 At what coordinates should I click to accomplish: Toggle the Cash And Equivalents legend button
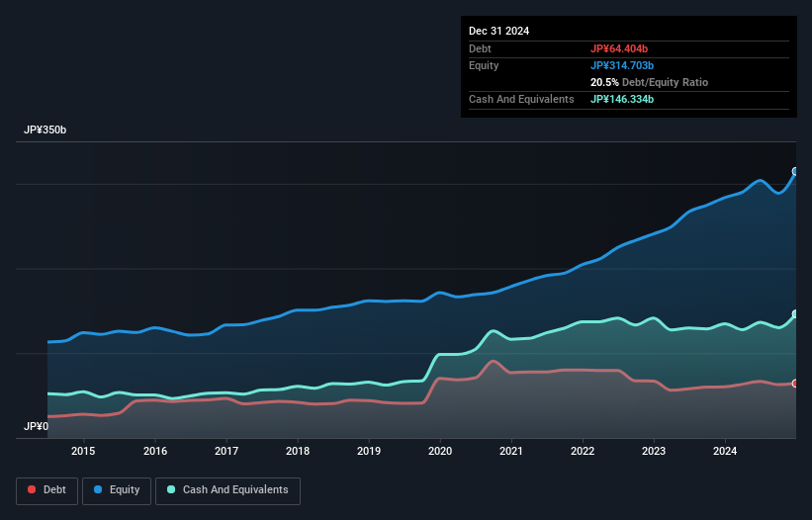[x=227, y=490]
